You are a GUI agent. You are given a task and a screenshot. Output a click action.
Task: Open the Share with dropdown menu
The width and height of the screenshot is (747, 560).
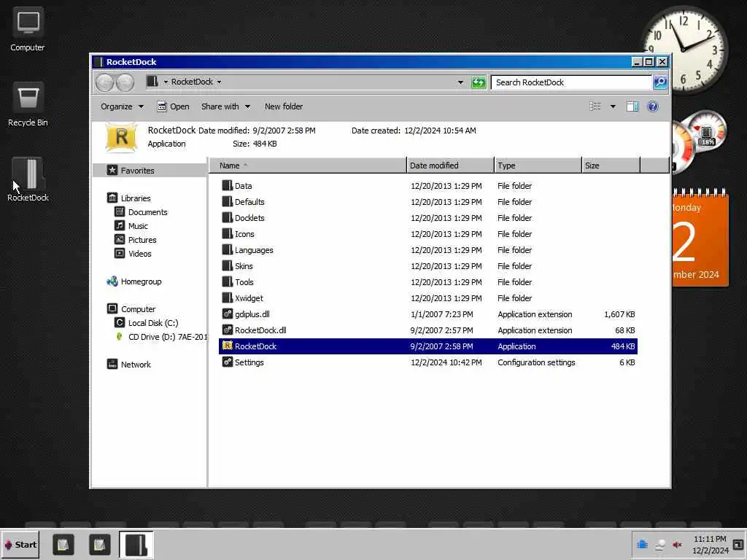[226, 106]
